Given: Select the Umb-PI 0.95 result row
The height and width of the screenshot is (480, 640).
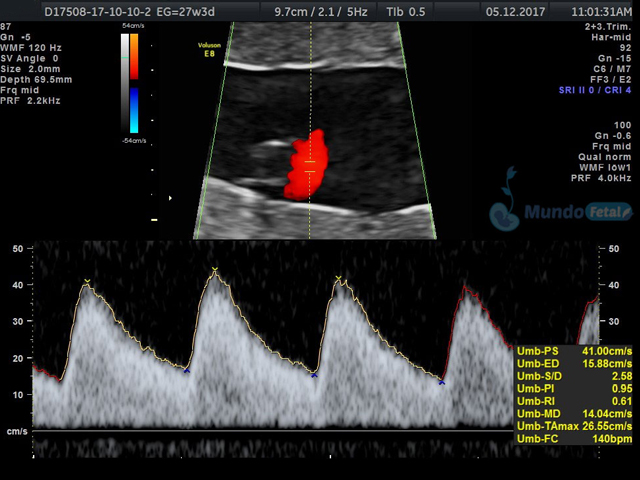Looking at the screenshot, I should [x=573, y=389].
